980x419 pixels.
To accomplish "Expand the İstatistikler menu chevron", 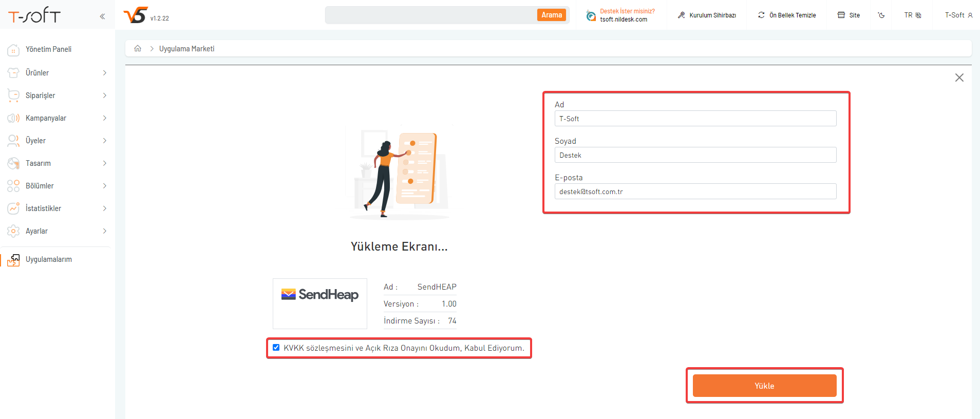I will (x=104, y=208).
